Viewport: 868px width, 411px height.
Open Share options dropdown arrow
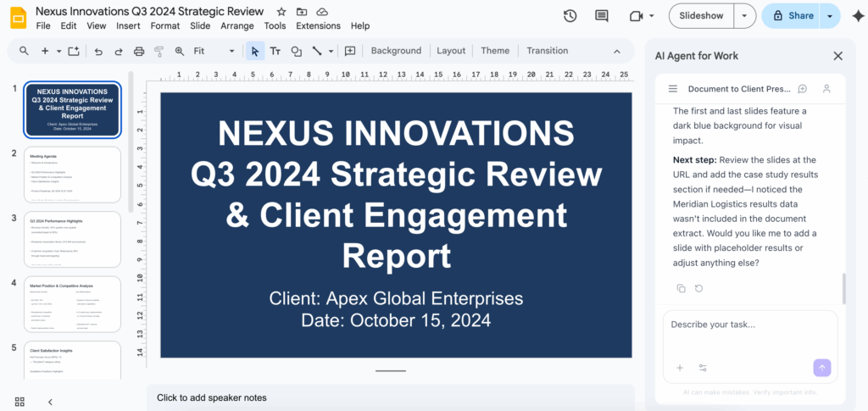pos(829,16)
